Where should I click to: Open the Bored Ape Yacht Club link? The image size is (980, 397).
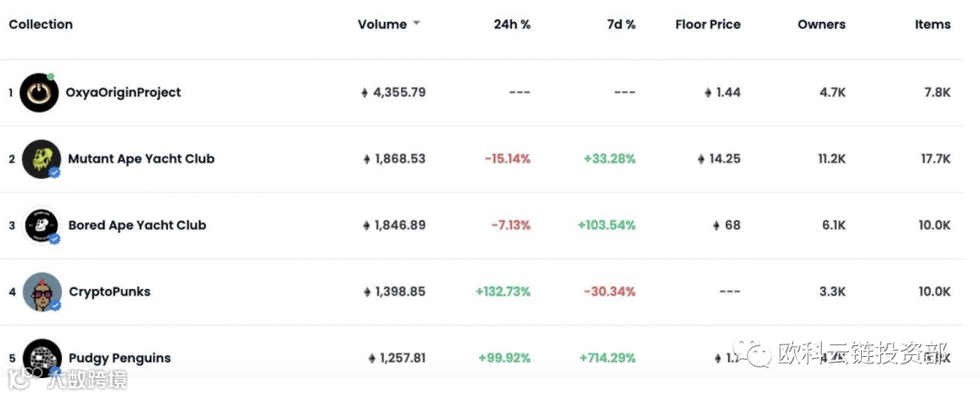coord(137,225)
